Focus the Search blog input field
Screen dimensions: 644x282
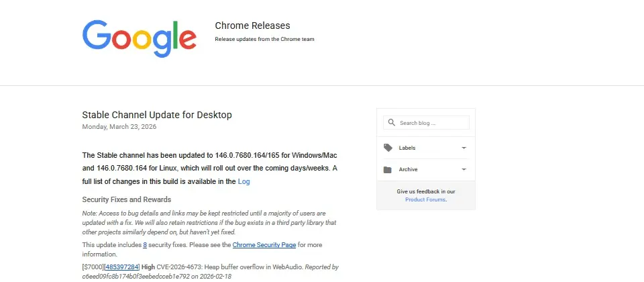426,122
